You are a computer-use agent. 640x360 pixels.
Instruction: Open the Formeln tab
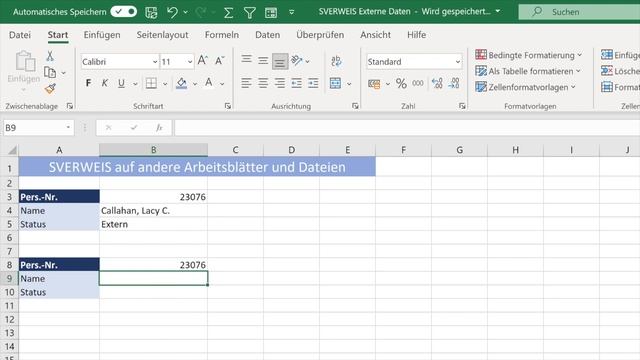[222, 35]
